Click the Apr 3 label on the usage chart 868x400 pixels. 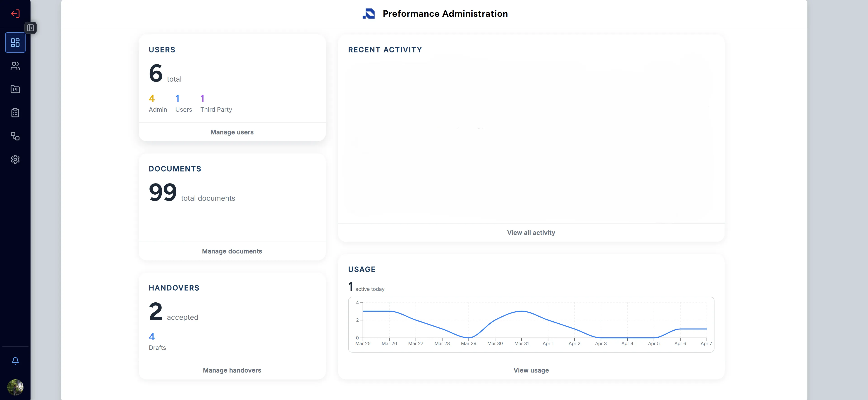[601, 344]
